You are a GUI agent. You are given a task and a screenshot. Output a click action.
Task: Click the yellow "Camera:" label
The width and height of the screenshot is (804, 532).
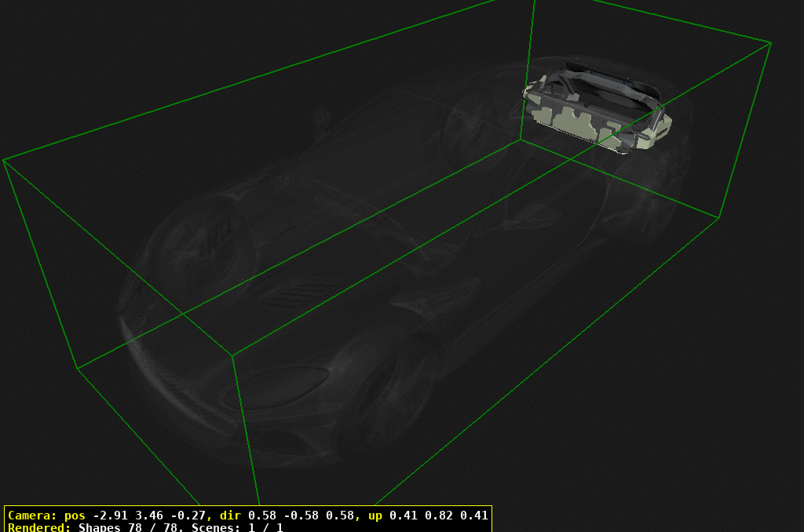(x=31, y=516)
